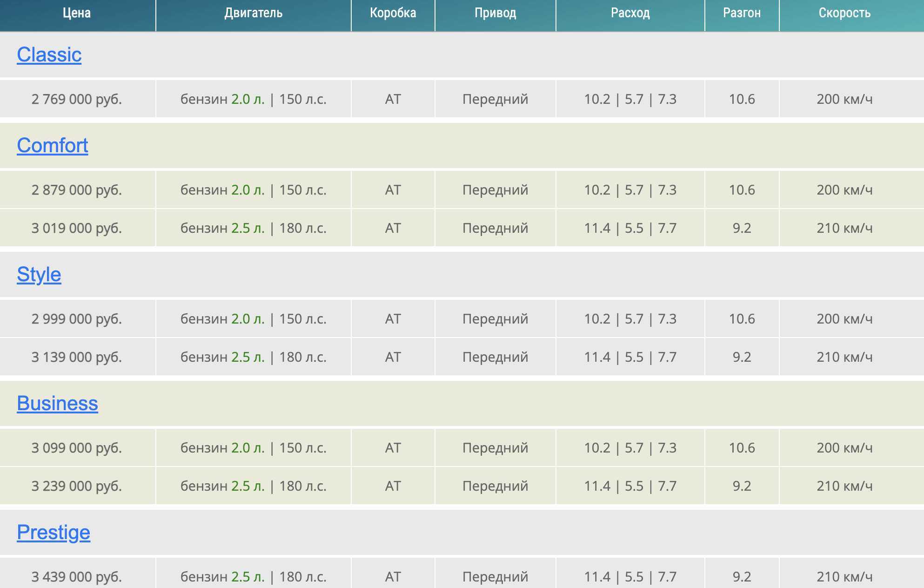Click the 3 439 000 руб. Prestige price
Screen dimensions: 924x588
[77, 577]
